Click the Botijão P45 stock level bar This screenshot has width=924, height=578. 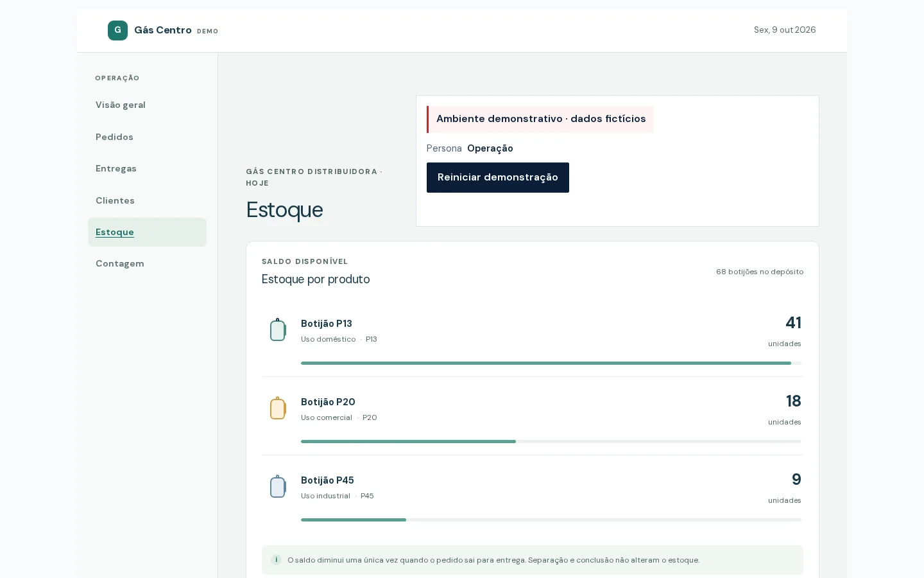click(551, 520)
